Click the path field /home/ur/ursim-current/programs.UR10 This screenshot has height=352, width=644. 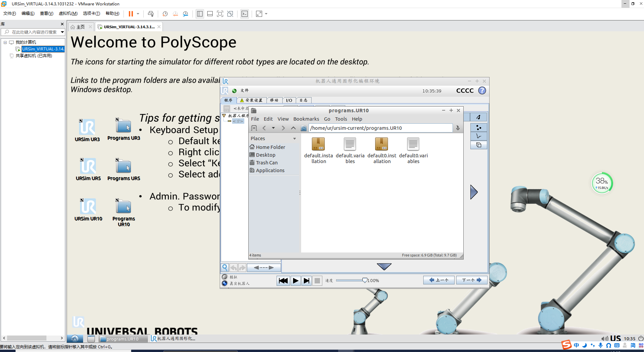(x=381, y=128)
